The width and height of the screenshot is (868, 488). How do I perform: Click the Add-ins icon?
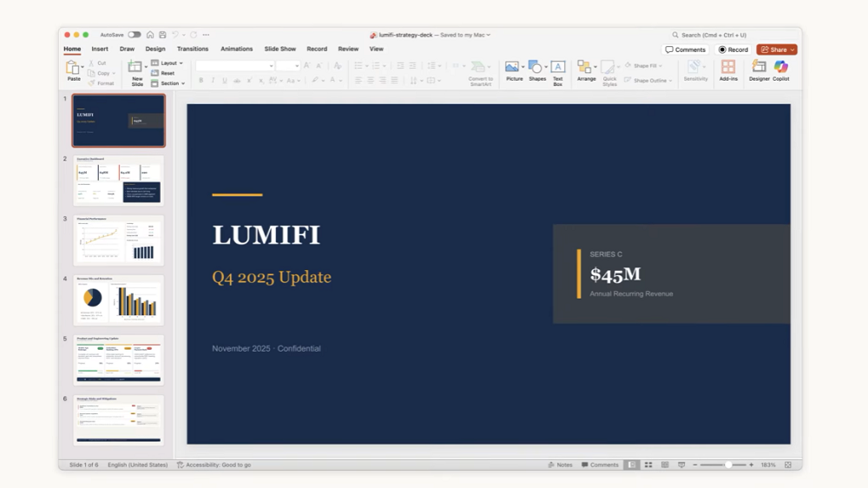tap(728, 69)
